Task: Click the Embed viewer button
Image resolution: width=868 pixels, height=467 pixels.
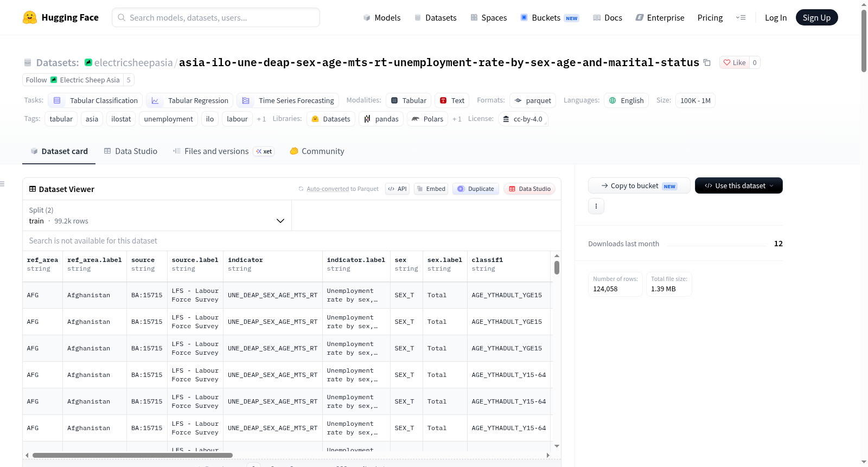Action: [x=431, y=189]
